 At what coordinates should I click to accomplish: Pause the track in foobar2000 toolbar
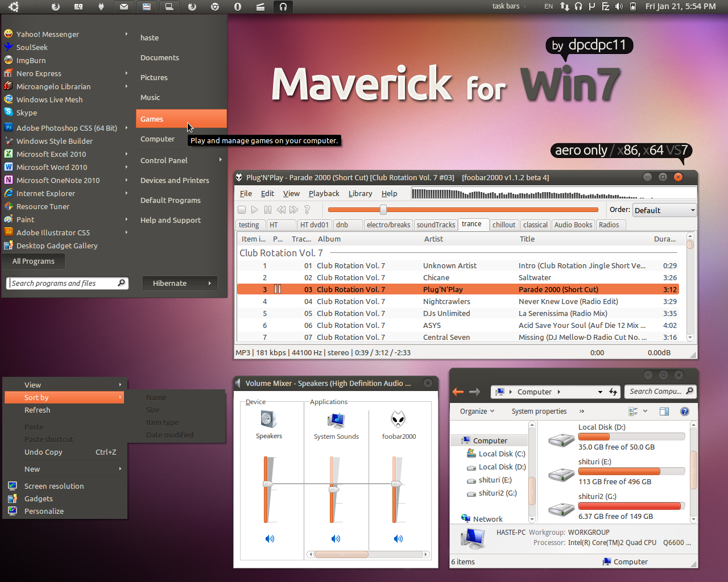(268, 210)
